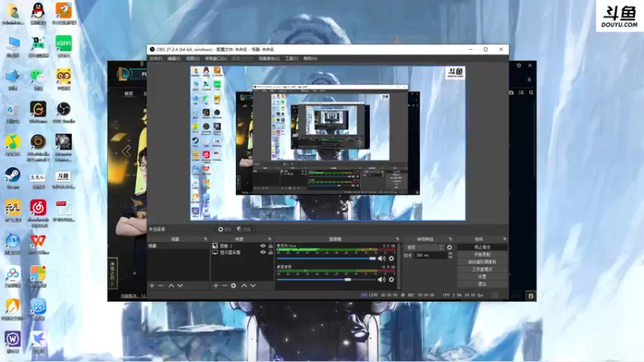The width and height of the screenshot is (644, 362).
Task: Move the source up with the arrow
Action: point(244,286)
